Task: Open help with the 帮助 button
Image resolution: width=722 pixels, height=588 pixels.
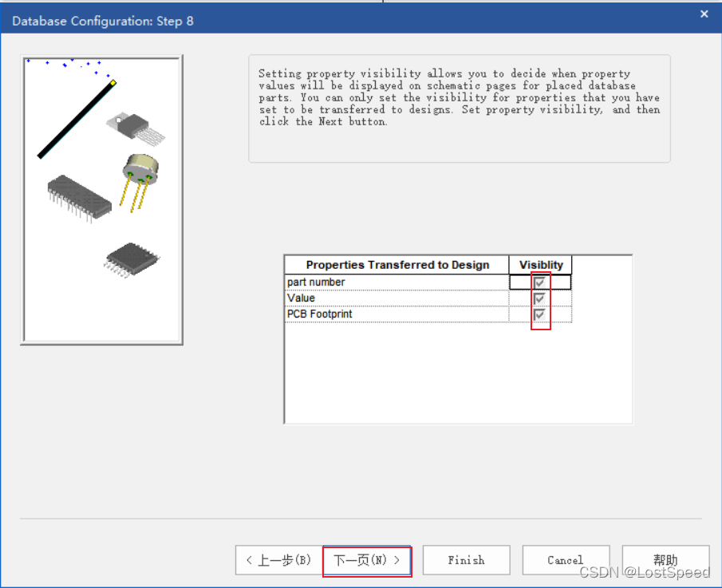Action: (665, 560)
